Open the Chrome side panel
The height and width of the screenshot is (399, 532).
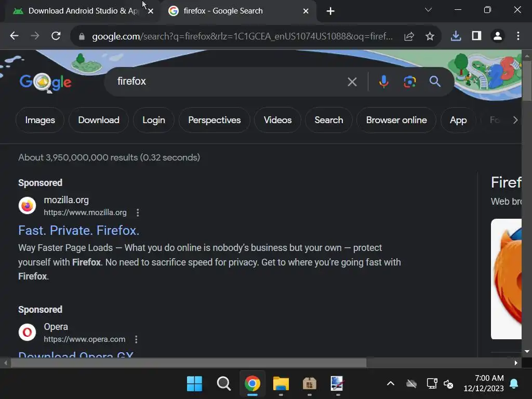[x=477, y=36]
